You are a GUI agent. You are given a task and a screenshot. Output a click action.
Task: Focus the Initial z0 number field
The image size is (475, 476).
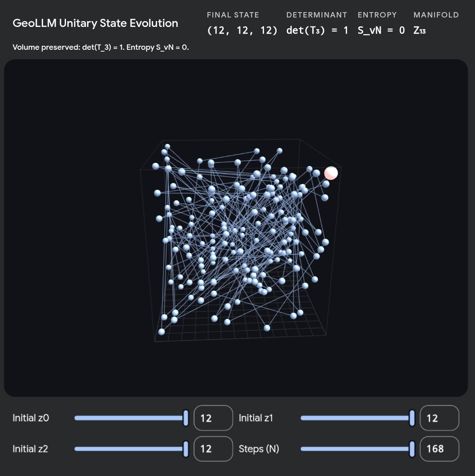(x=213, y=418)
